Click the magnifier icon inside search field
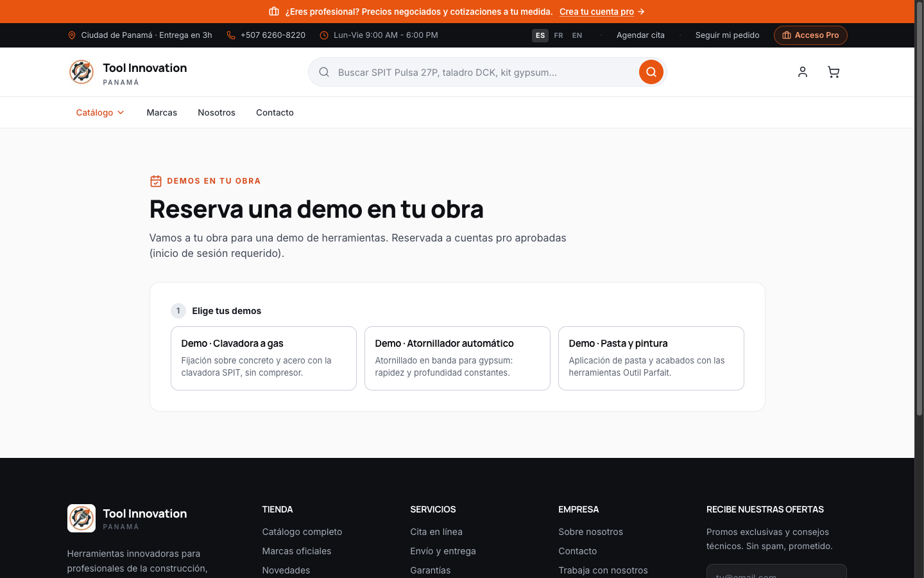Viewport: 924px width, 578px height. coord(324,72)
